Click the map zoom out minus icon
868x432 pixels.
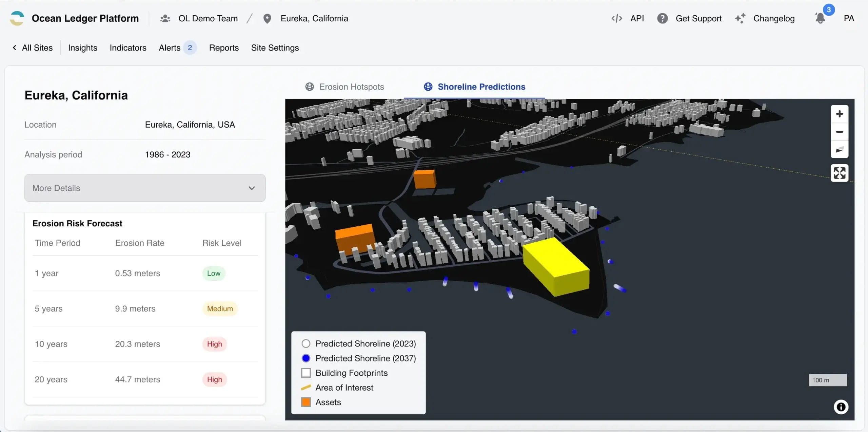(x=839, y=132)
